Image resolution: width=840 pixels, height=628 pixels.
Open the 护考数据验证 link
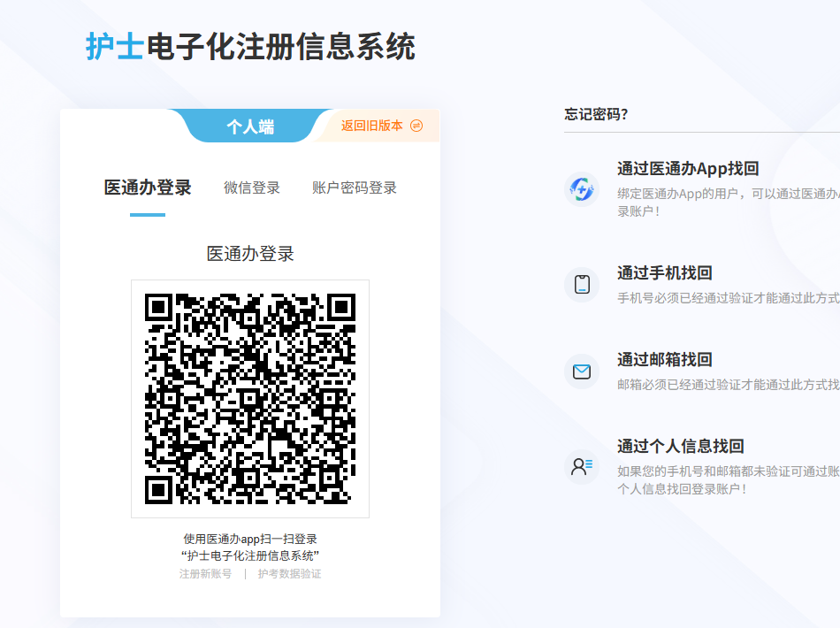290,574
